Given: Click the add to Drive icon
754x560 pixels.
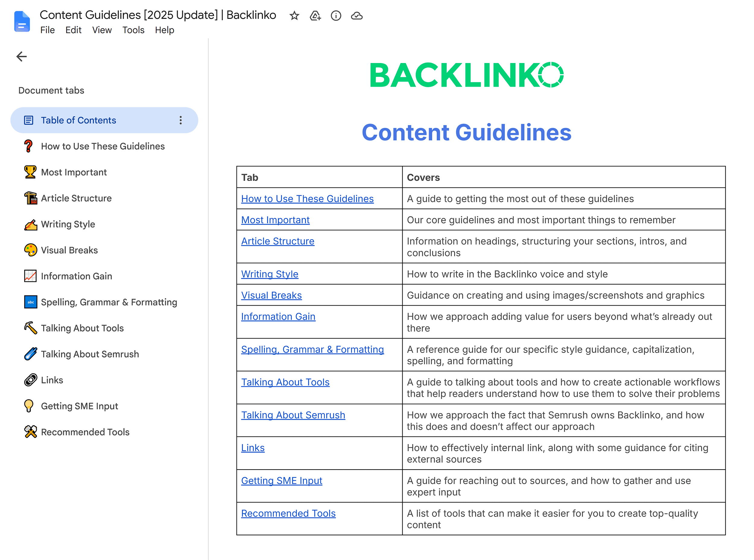Looking at the screenshot, I should [315, 16].
